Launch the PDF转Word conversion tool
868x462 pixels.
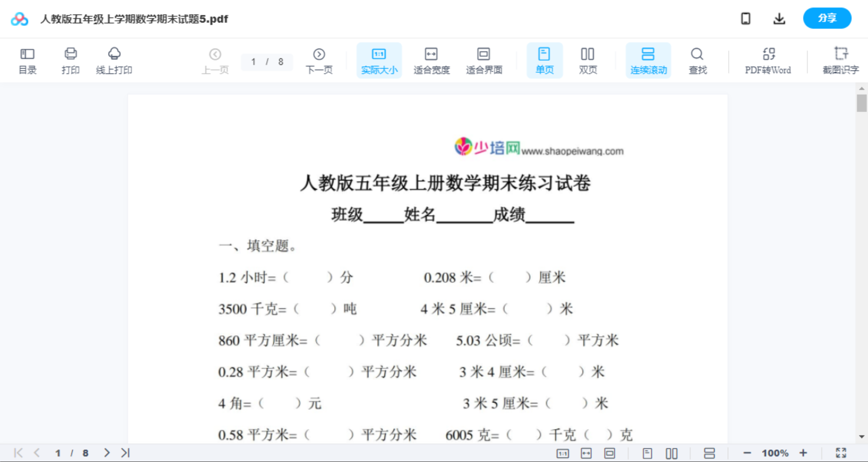click(x=768, y=60)
